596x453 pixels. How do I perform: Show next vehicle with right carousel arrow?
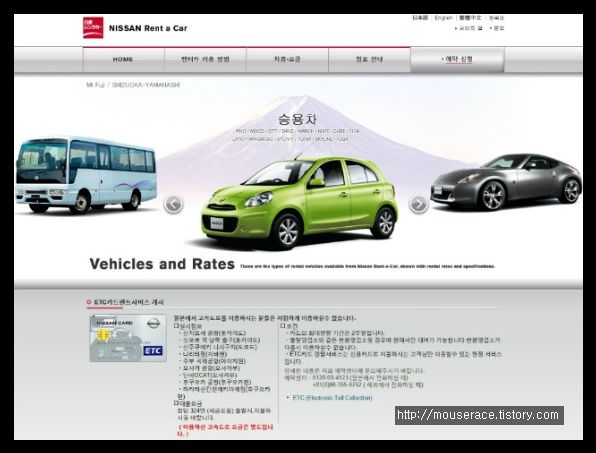click(418, 204)
